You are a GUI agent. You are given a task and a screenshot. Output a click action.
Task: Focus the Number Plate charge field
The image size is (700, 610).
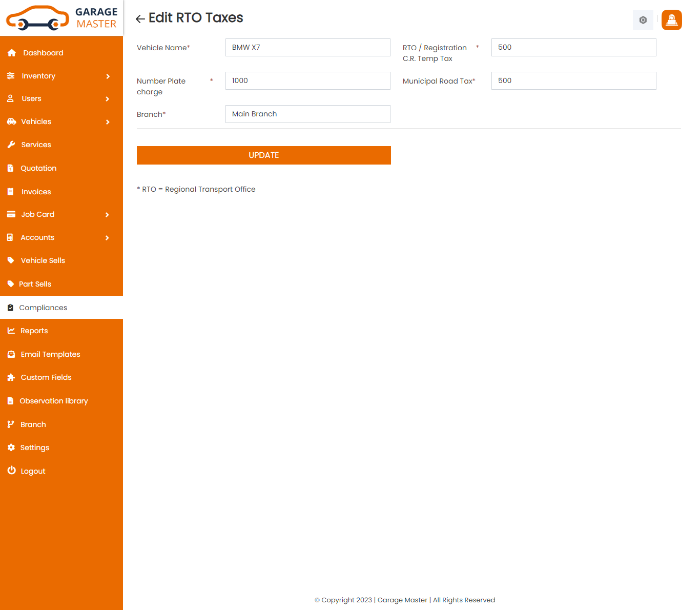(307, 80)
